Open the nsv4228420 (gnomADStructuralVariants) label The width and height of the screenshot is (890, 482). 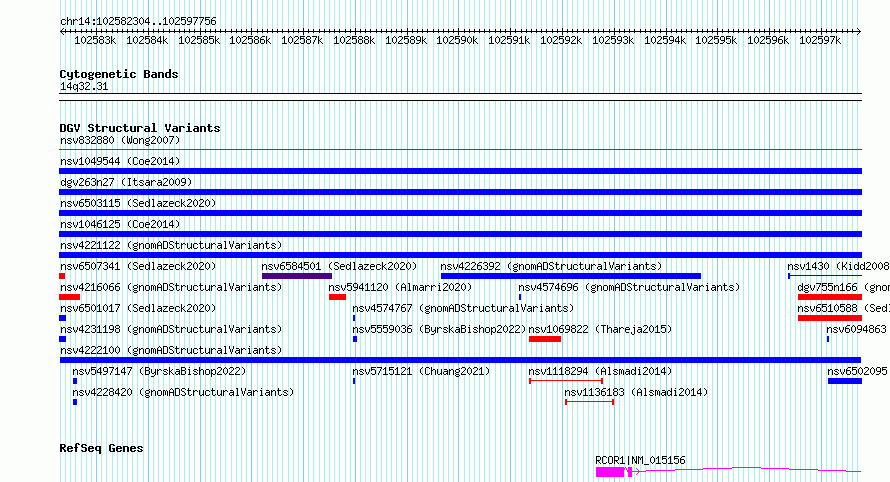point(183,392)
